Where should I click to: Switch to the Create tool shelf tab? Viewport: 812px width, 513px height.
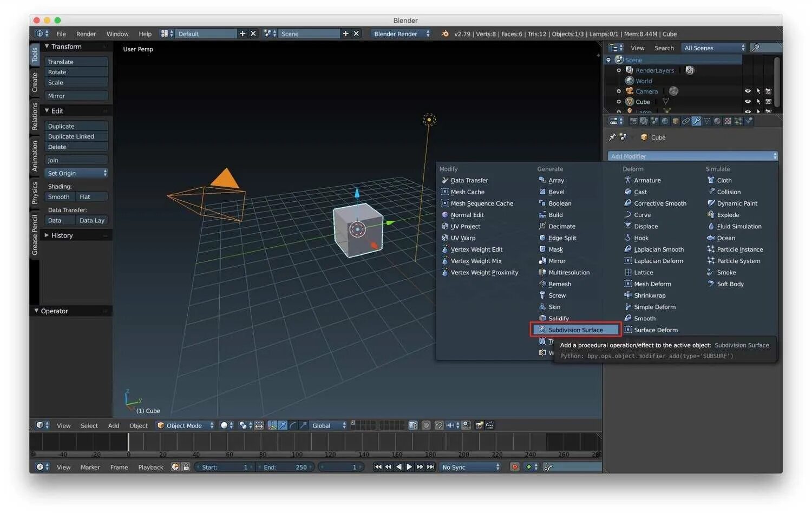click(35, 82)
